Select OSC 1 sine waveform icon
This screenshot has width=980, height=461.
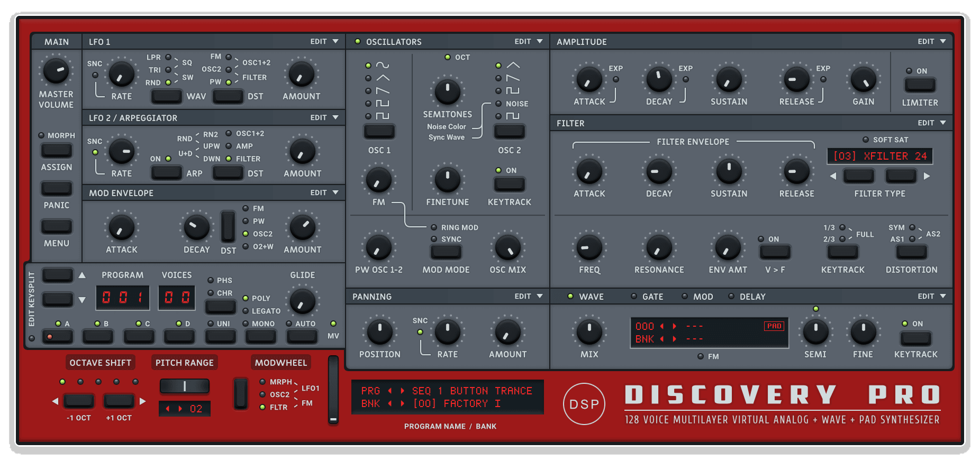(382, 66)
